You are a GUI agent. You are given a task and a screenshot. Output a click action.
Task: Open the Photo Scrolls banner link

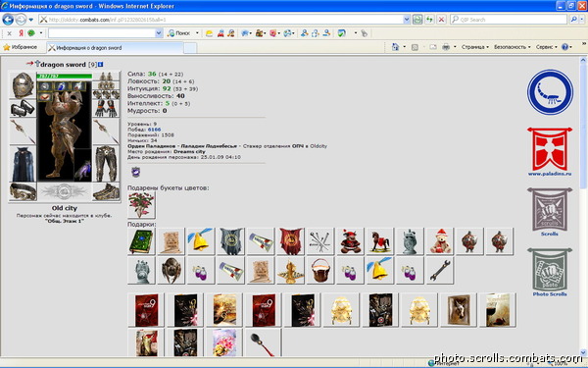550,272
